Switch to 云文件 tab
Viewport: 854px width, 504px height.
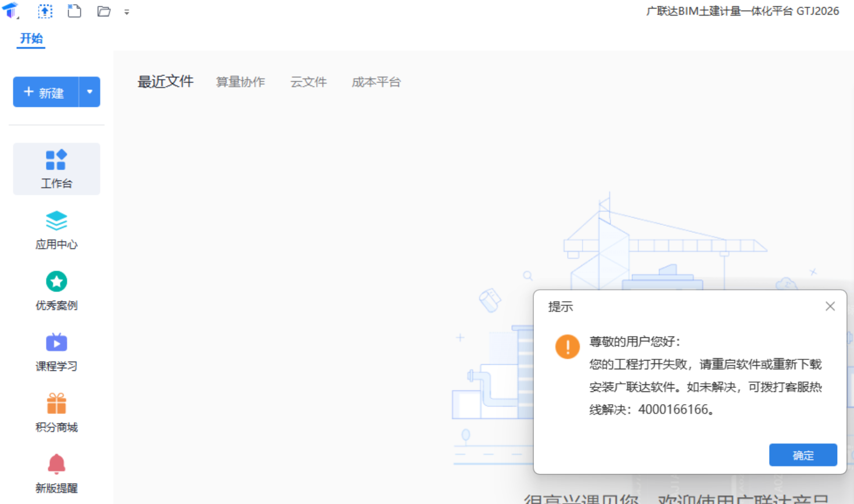(x=308, y=82)
